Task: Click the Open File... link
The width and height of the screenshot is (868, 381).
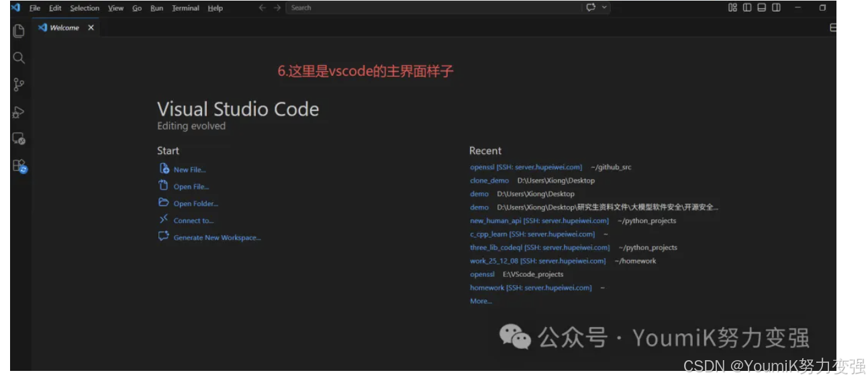Action: coord(191,187)
